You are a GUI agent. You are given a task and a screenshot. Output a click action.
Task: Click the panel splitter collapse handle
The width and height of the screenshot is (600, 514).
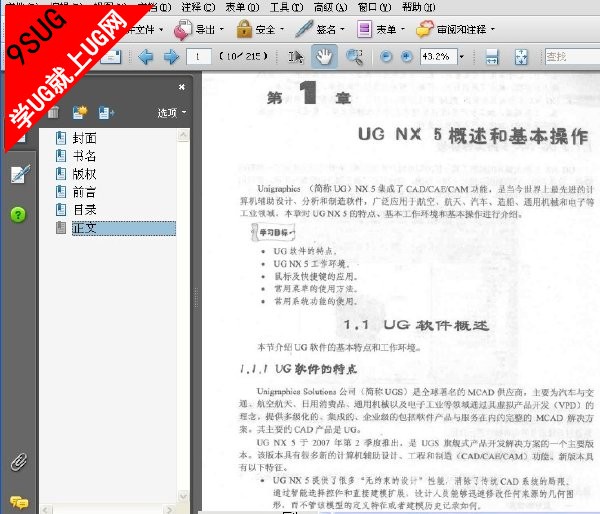click(x=196, y=297)
